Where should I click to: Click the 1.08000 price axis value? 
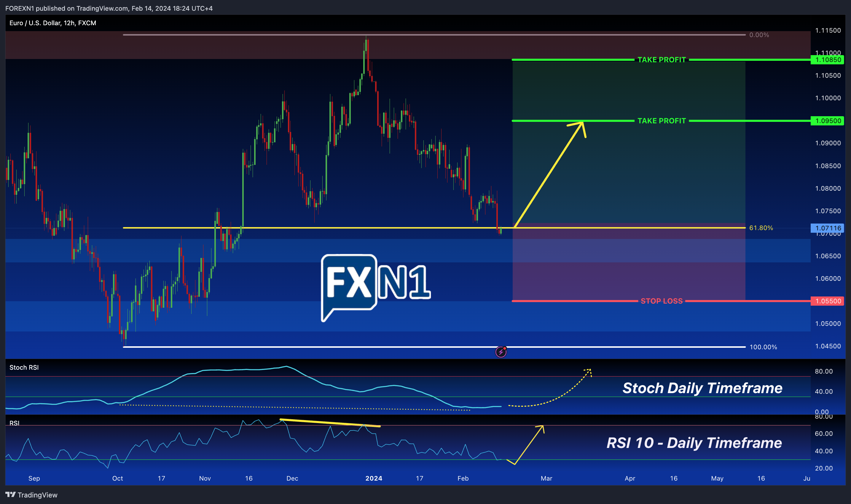pyautogui.click(x=828, y=189)
